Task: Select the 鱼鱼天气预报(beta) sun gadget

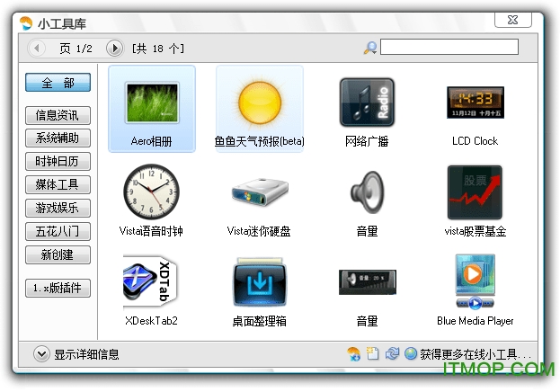Action: (260, 109)
